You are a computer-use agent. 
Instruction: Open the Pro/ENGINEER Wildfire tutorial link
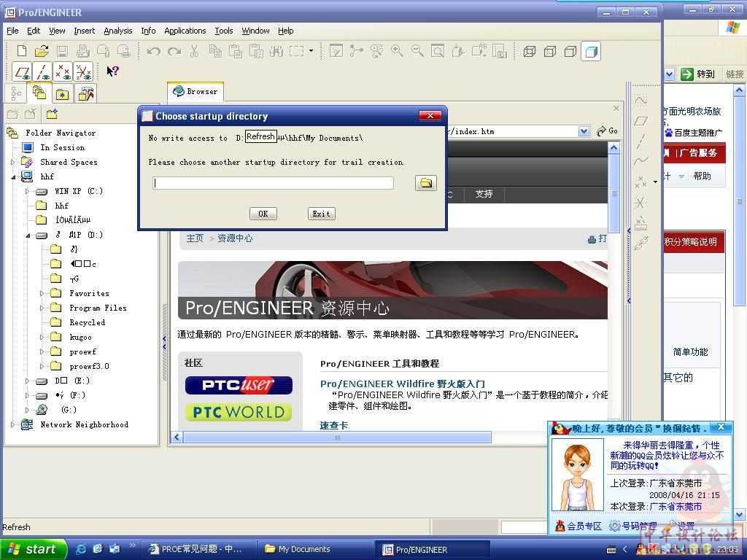tap(403, 384)
